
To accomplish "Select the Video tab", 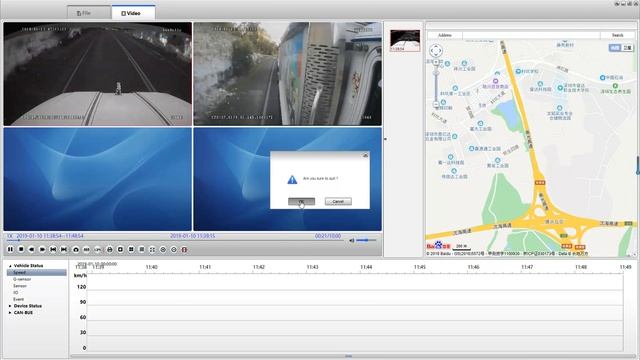I will [133, 13].
